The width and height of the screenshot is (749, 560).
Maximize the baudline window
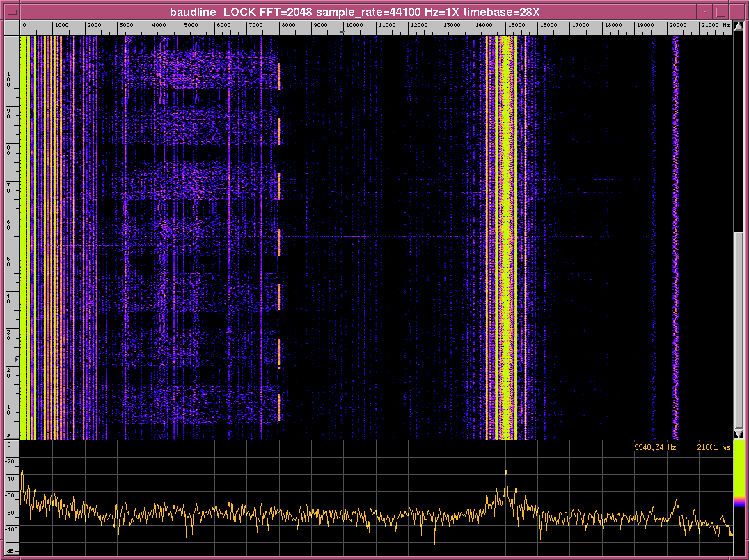pyautogui.click(x=722, y=12)
